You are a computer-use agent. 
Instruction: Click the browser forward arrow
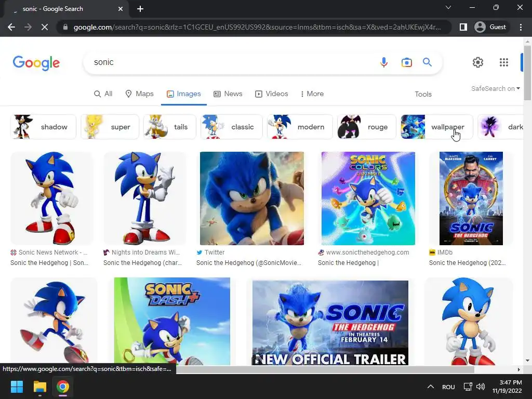click(28, 27)
